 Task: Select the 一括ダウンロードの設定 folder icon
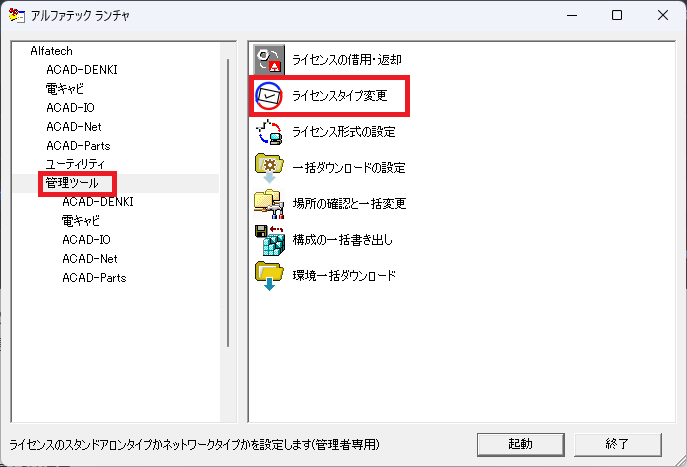coord(270,167)
